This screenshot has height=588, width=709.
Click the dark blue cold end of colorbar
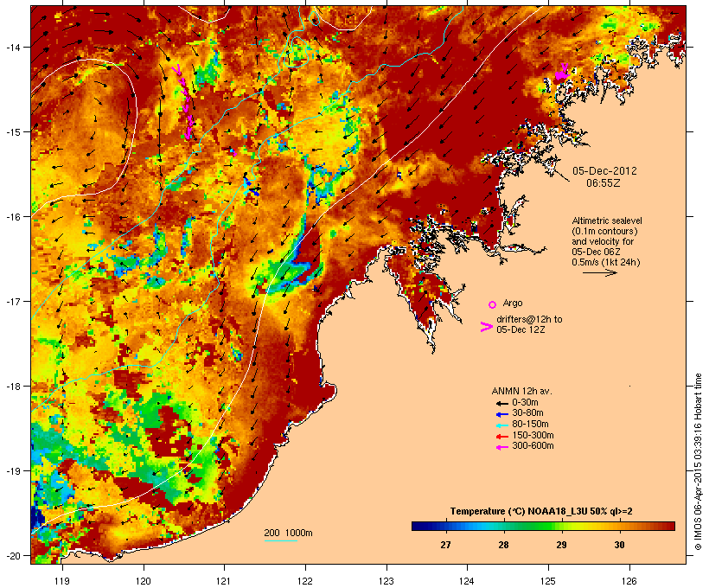[418, 526]
